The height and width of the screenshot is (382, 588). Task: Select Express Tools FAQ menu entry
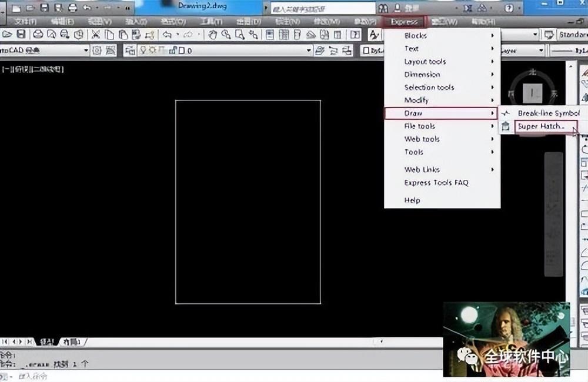coord(442,183)
